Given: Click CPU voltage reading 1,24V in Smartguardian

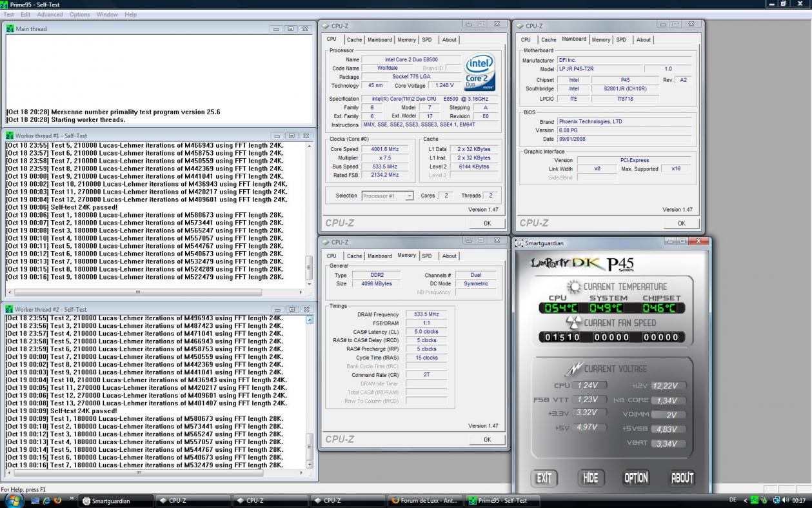Looking at the screenshot, I should pyautogui.click(x=588, y=385).
